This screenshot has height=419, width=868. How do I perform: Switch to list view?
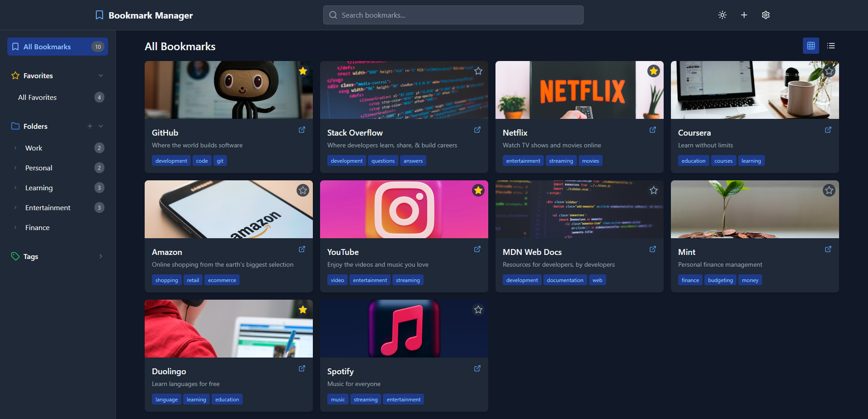[x=831, y=46]
